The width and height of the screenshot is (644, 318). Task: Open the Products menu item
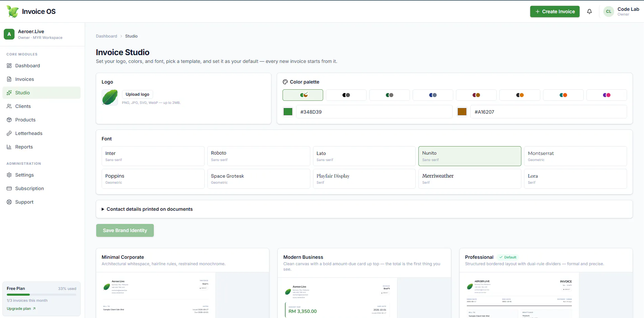(x=41, y=120)
